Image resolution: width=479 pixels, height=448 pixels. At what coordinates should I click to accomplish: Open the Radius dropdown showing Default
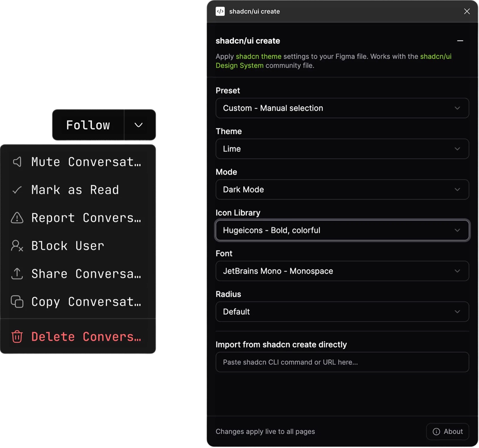coord(342,312)
